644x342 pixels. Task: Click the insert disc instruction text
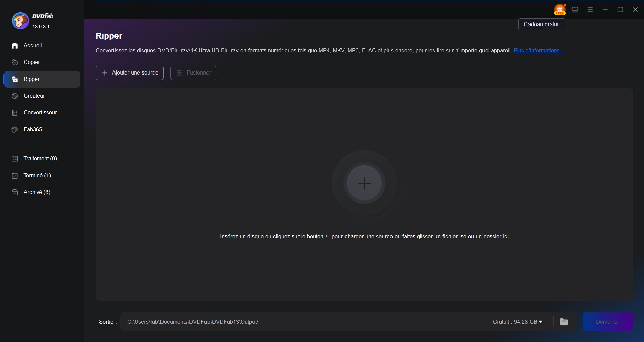tap(364, 237)
